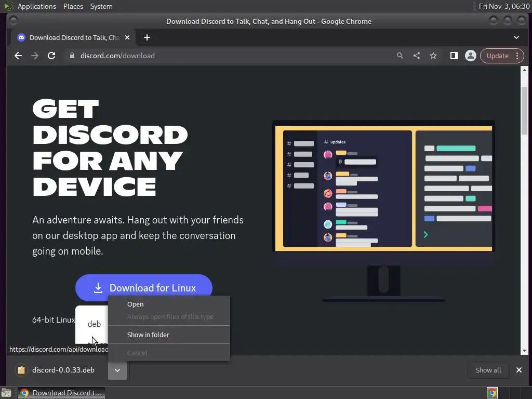Open the Chrome profile avatar
Screen dimensions: 532x399
471,56
